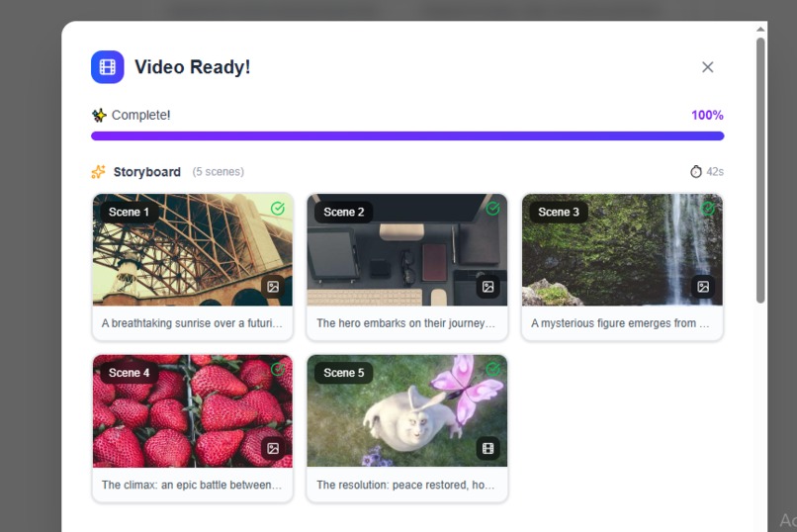
Task: Click Scene 1 green checkmark status icon
Action: coord(278,209)
